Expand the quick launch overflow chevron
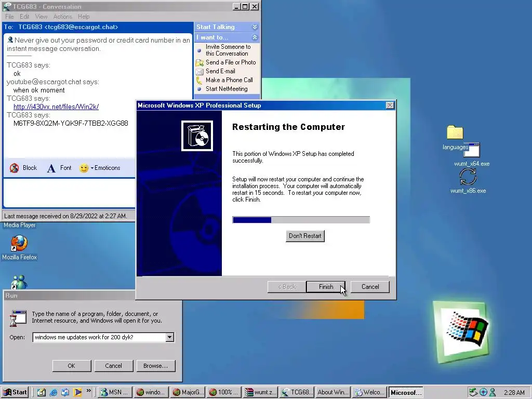Image resolution: width=532 pixels, height=399 pixels. [x=88, y=391]
